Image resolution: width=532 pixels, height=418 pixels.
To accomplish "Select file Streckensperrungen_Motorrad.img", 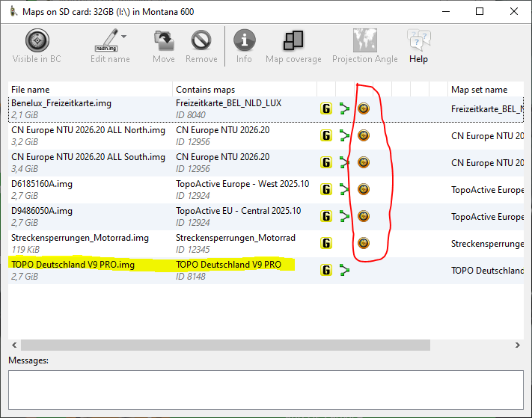I will click(80, 238).
